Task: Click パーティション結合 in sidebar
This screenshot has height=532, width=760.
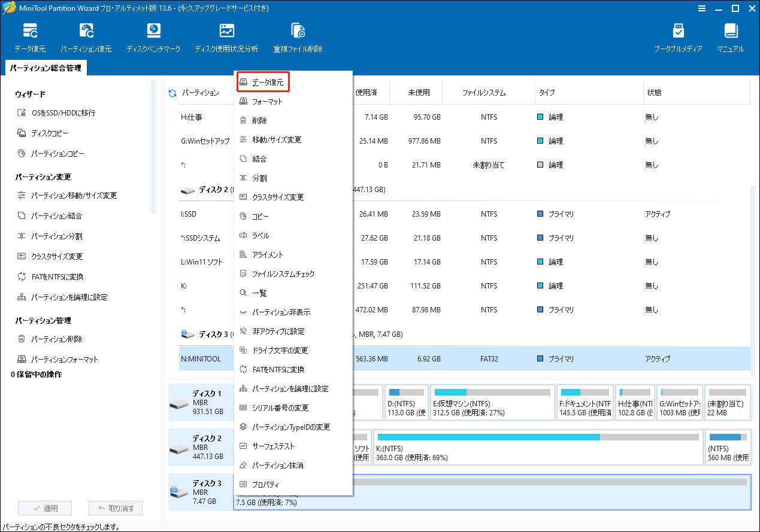Action: click(x=50, y=216)
